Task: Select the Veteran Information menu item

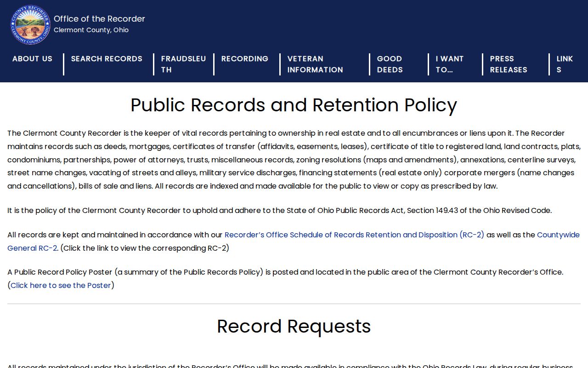Action: point(315,64)
